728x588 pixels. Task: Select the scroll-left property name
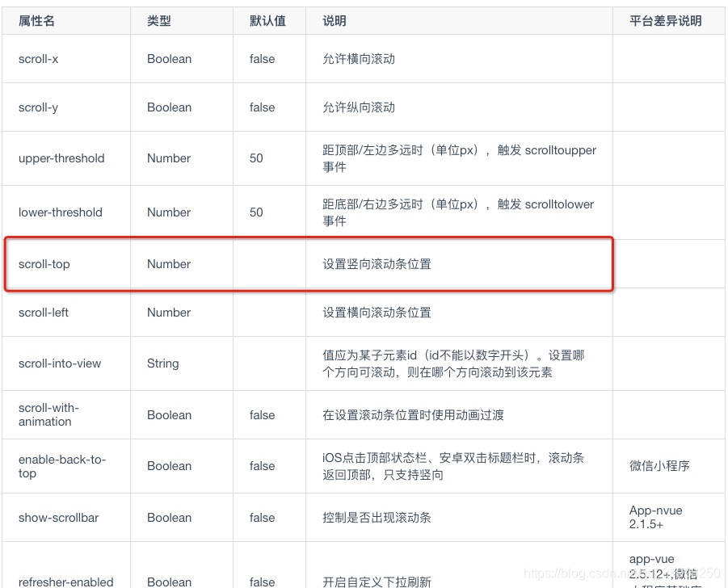coord(44,313)
